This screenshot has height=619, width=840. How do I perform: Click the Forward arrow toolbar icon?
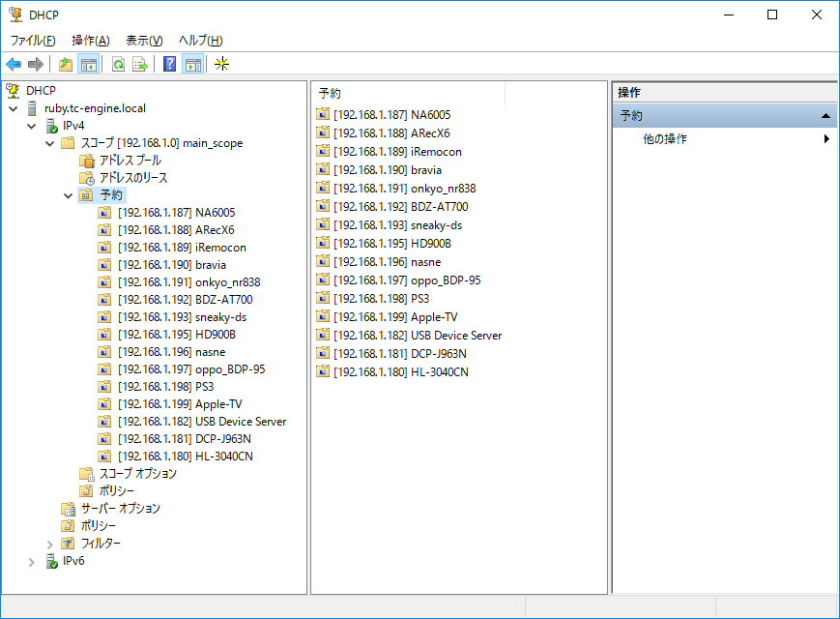(x=36, y=64)
